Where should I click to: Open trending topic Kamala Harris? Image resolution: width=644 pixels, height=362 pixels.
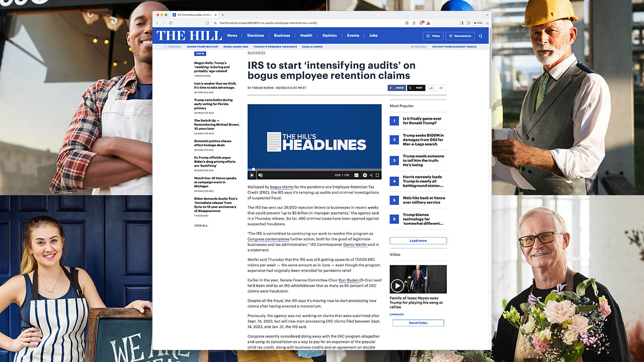tap(312, 47)
